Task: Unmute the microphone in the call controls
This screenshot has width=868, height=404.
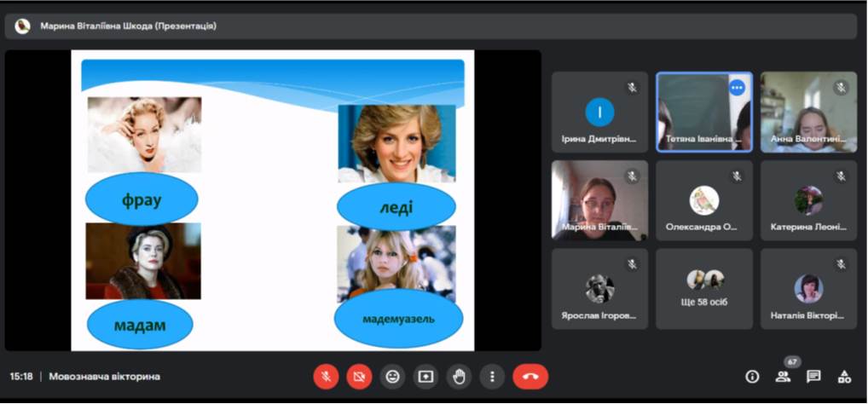Action: coord(326,377)
